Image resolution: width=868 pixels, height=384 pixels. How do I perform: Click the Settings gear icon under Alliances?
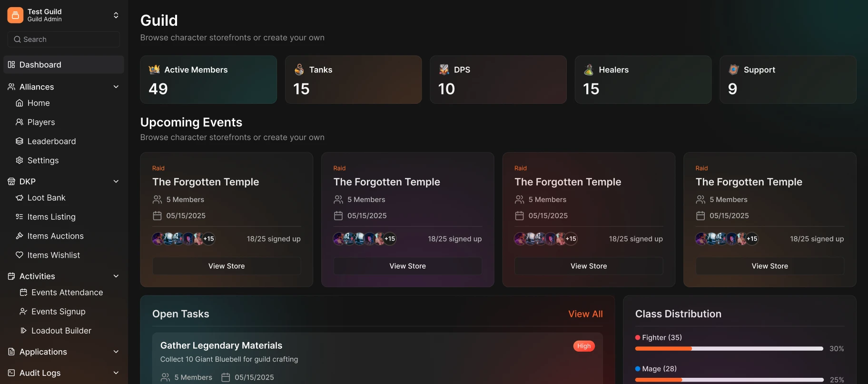(x=19, y=161)
